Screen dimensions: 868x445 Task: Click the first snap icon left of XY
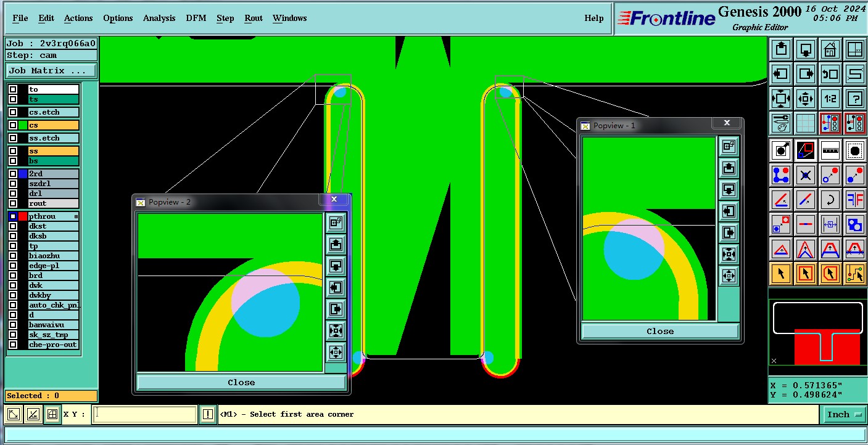coord(14,415)
